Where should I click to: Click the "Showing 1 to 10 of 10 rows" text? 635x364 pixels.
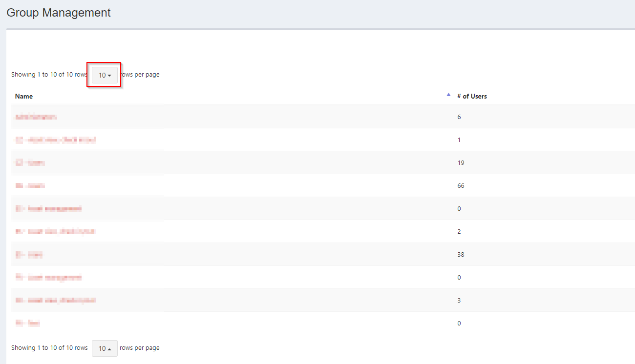(x=49, y=74)
